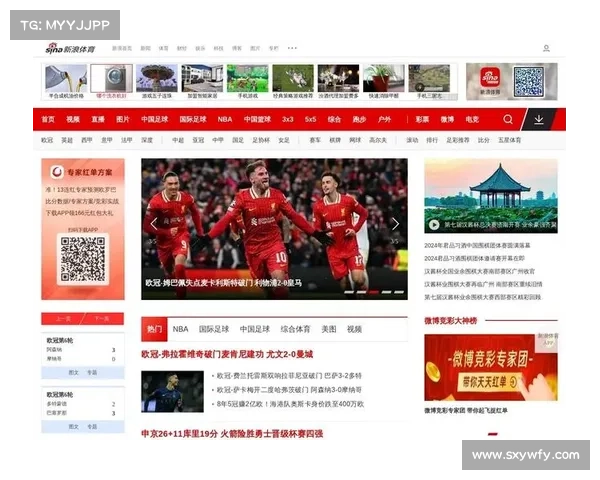Switch to the 综合体育 news tab
This screenshot has width=600, height=480.
[x=295, y=329]
